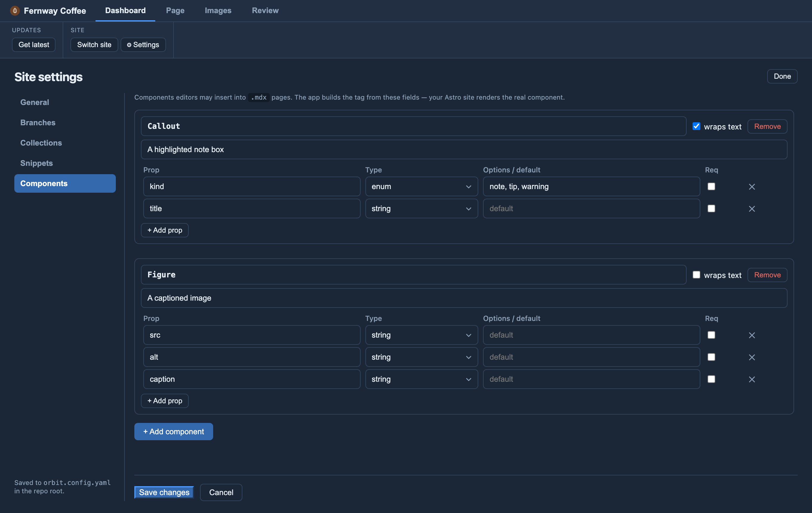812x513 pixels.
Task: Click Done to close site settings
Action: (782, 76)
